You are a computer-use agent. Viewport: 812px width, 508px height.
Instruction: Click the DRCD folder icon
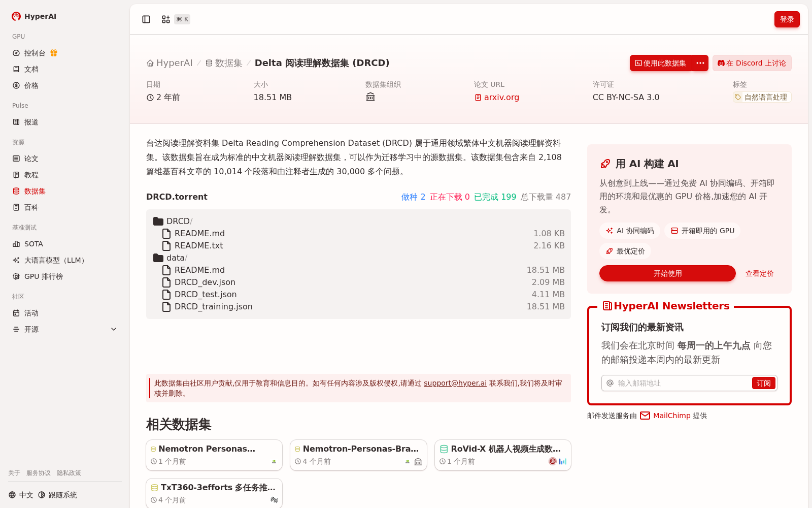[158, 221]
